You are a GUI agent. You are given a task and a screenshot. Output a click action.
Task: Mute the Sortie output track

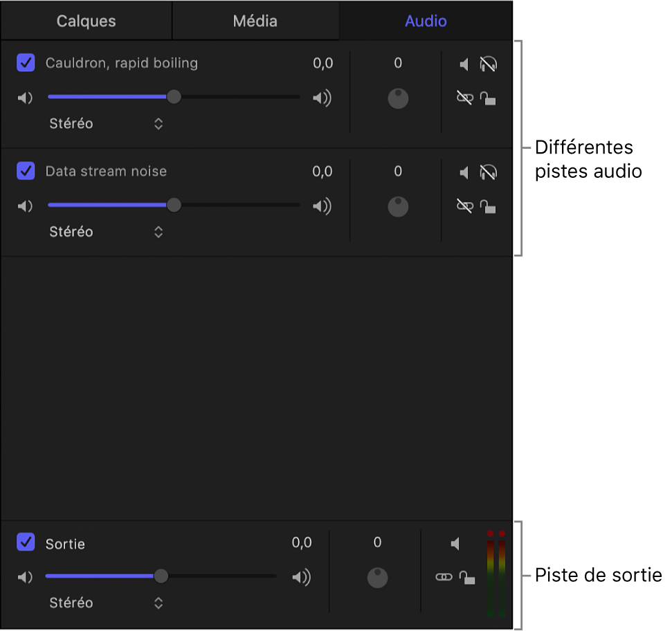[455, 545]
